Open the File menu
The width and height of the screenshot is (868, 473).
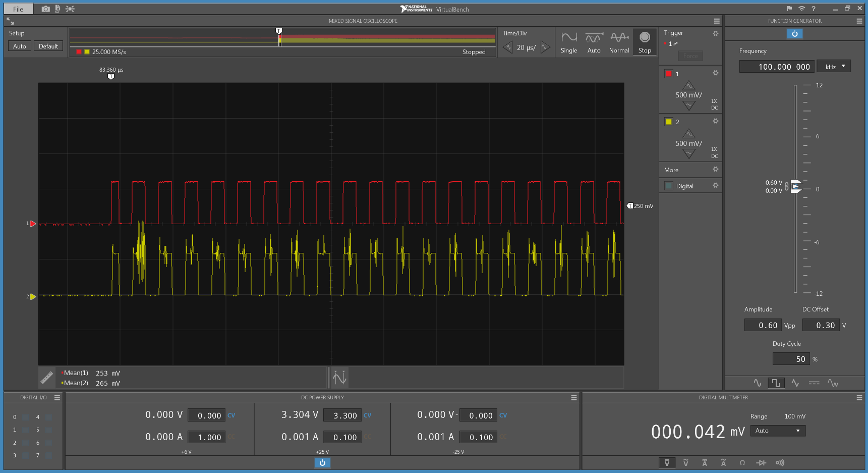tap(18, 9)
